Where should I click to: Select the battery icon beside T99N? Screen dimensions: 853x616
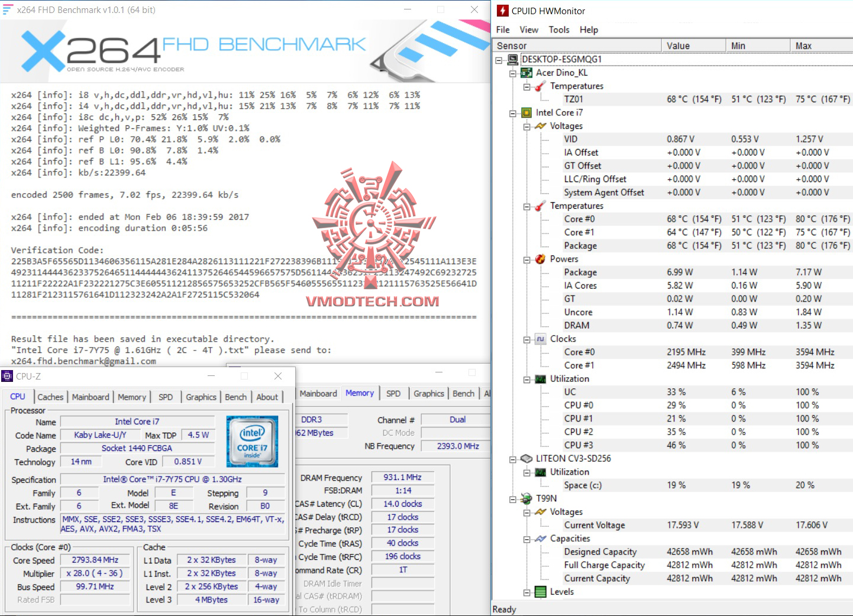pos(526,498)
